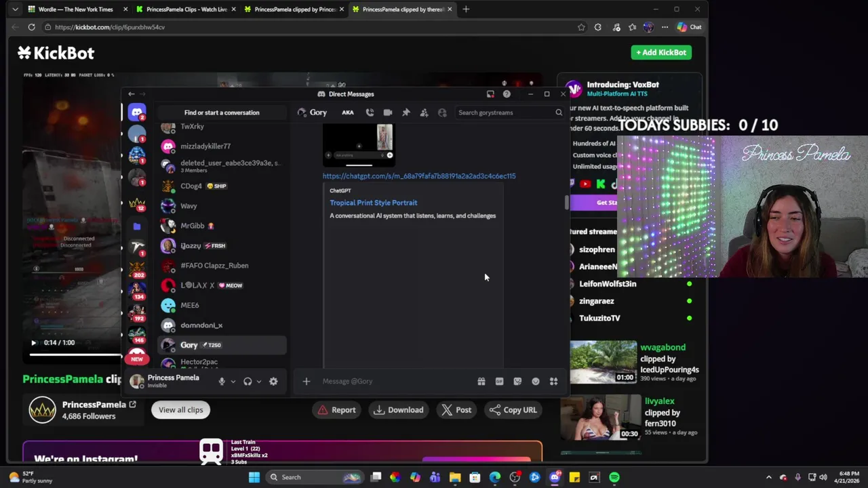Open the Wavy direct message

(222, 206)
